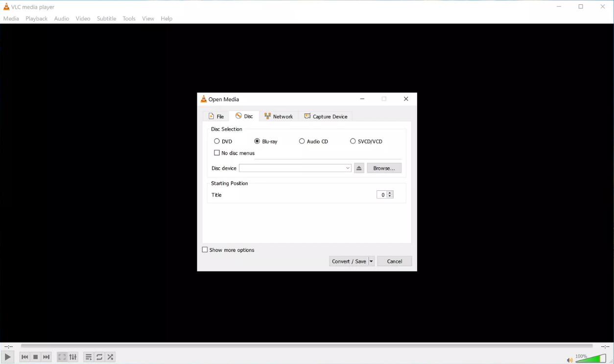Click the Play button in the control bar

[x=8, y=357]
